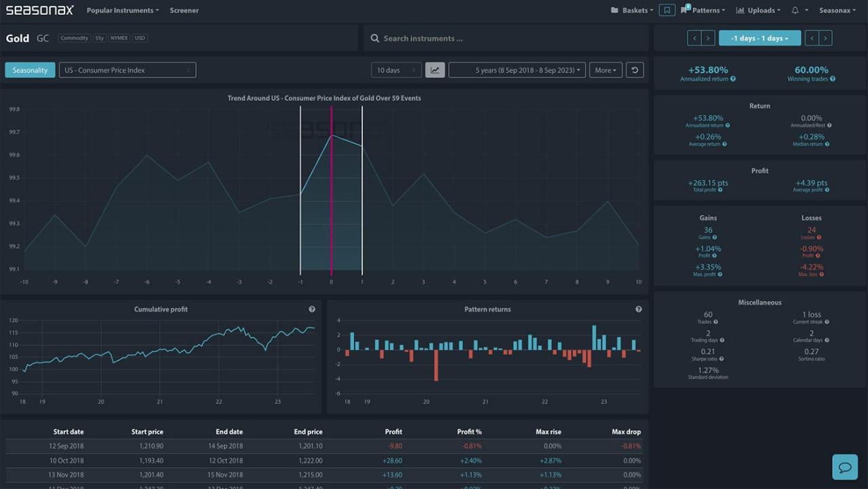Click the help icon beside Max. profit
The image size is (868, 489).
(719, 274)
